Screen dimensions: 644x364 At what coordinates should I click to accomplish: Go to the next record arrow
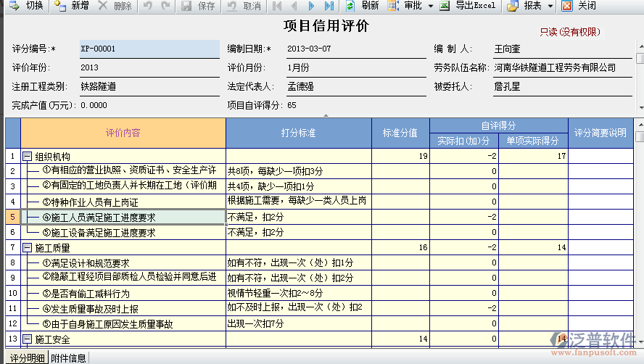pyautogui.click(x=312, y=6)
